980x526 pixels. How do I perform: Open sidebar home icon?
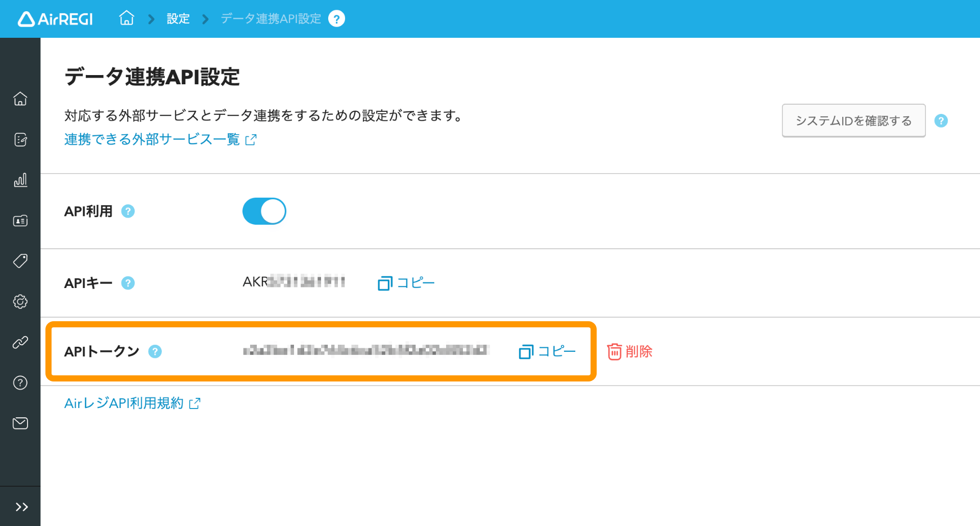point(20,99)
